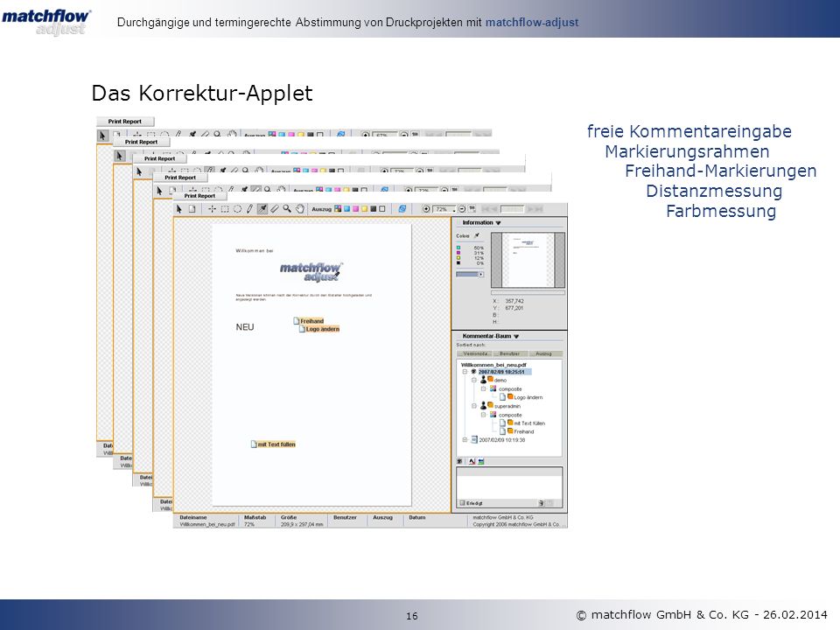Click the blue refresh icon in toolbar
The height and width of the screenshot is (630, 840).
(x=402, y=209)
